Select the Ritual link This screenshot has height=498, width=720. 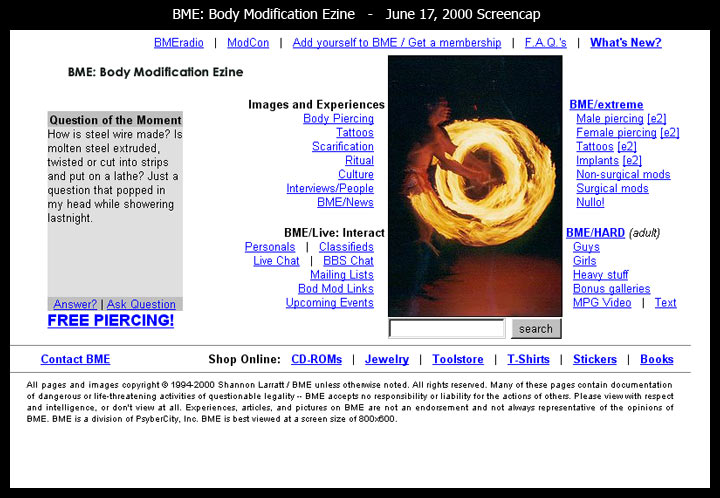pos(359,161)
